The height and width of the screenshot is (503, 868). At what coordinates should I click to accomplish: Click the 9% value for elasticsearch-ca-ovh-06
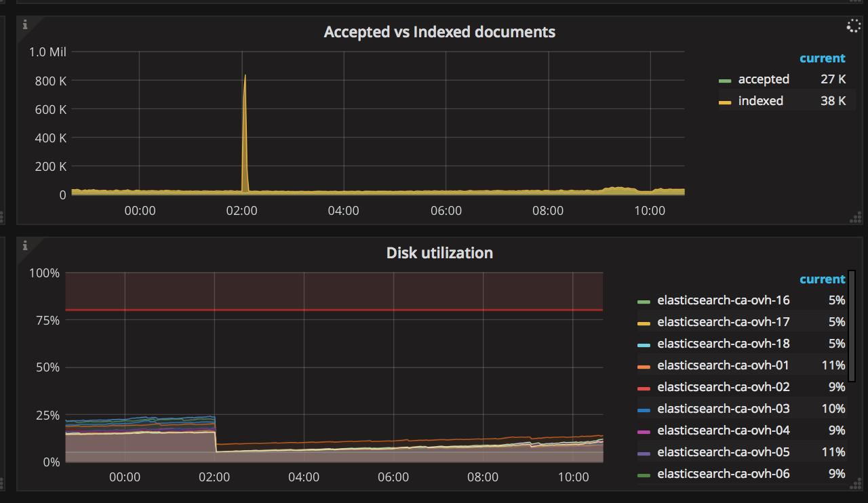point(837,474)
